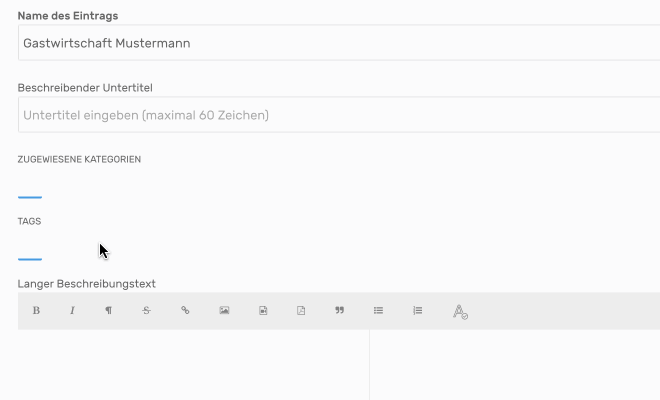This screenshot has width=660, height=400.
Task: Create a numbered list
Action: 418,311
